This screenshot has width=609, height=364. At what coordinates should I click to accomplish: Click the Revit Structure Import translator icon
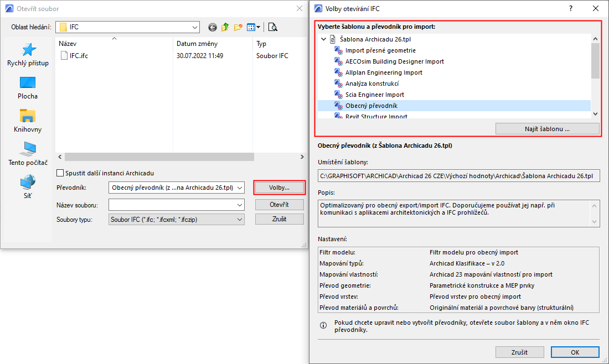pyautogui.click(x=338, y=116)
